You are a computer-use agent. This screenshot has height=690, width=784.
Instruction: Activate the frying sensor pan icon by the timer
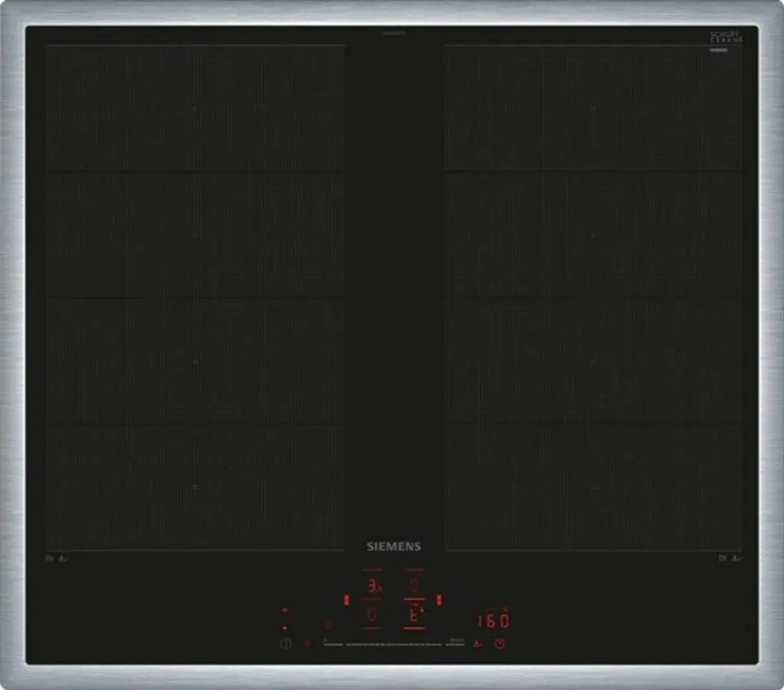coord(479,643)
